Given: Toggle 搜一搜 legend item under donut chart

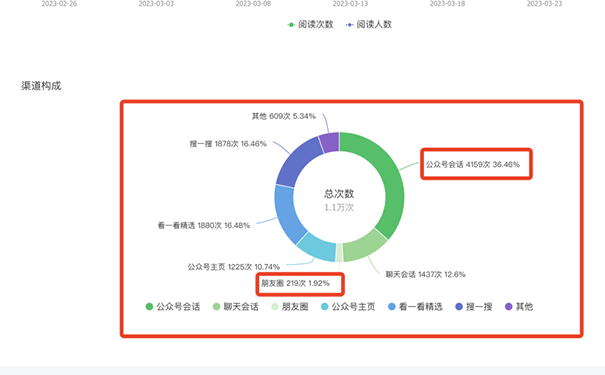Looking at the screenshot, I should click(x=474, y=307).
